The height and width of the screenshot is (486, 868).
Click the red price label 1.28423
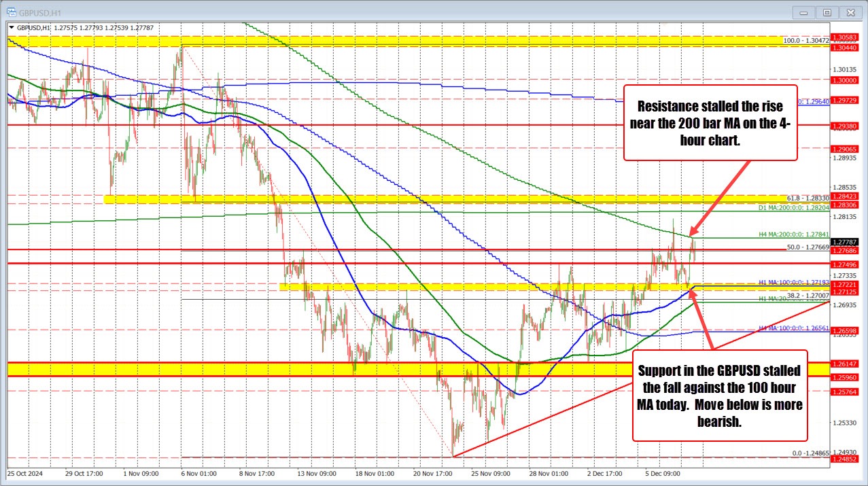846,196
